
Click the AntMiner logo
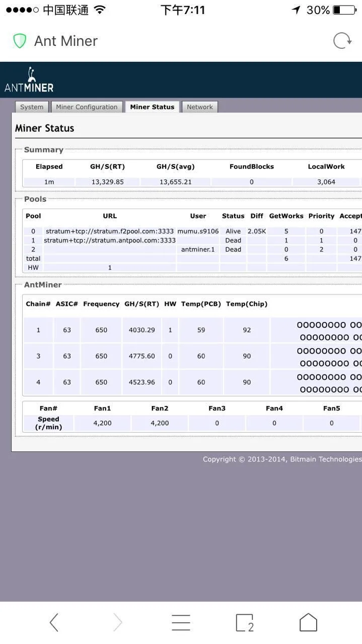coord(29,80)
